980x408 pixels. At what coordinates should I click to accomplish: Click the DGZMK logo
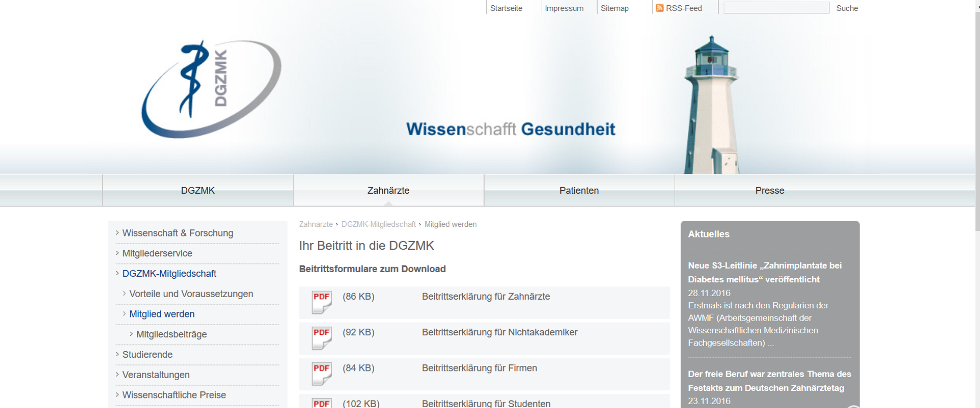coord(211,89)
